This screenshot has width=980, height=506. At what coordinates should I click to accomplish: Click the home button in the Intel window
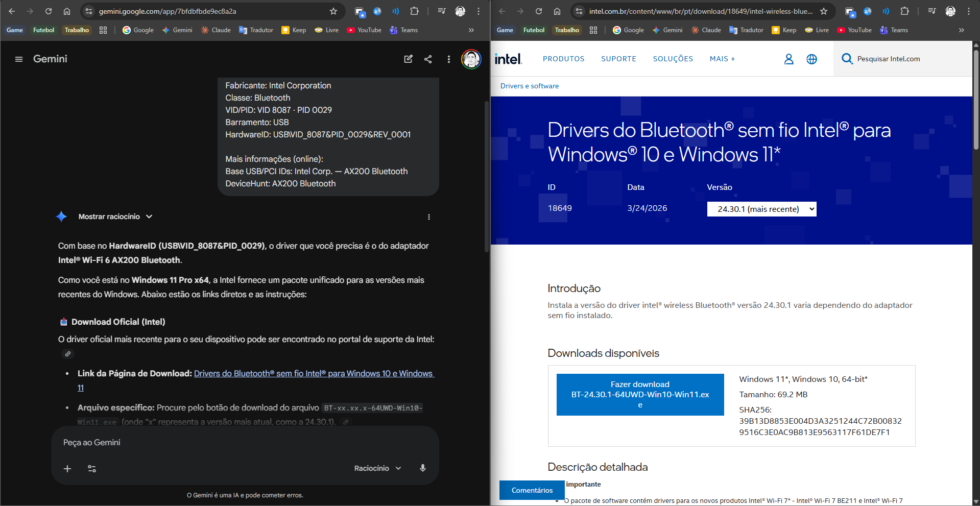[x=557, y=11]
